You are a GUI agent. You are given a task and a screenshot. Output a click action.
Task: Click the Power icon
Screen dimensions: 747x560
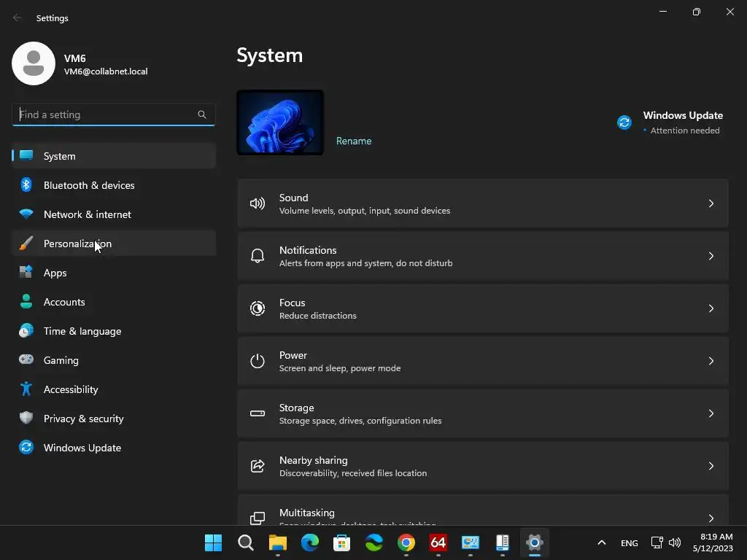tap(258, 361)
